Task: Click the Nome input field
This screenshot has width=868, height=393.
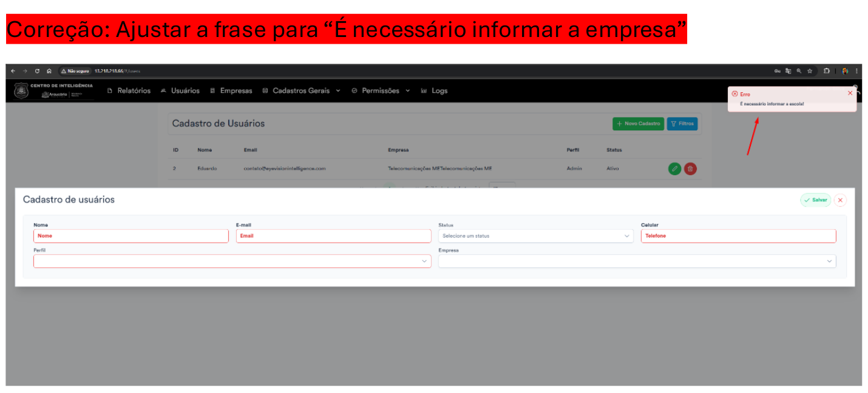Action: pos(131,236)
